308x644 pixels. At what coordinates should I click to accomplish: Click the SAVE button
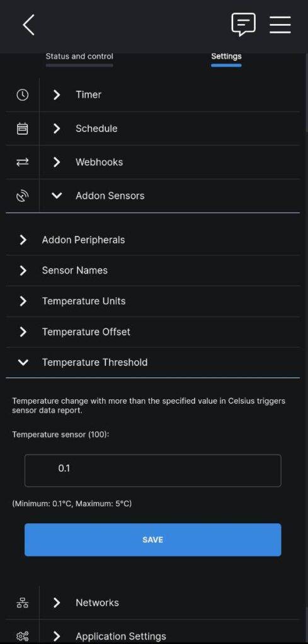(x=153, y=540)
